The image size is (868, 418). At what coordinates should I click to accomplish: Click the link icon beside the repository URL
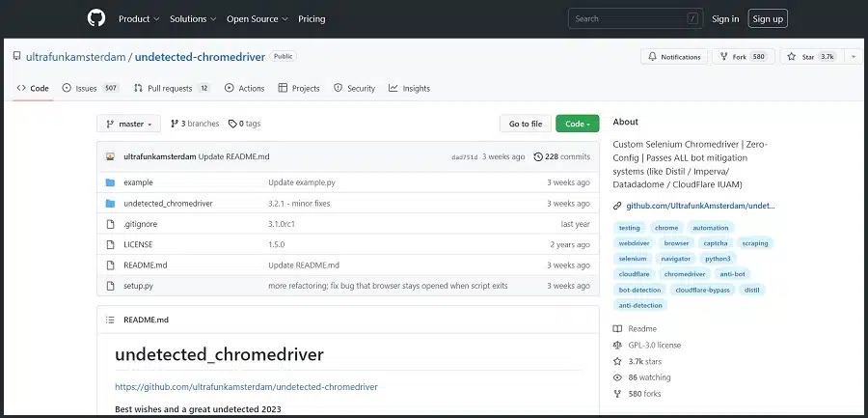click(x=617, y=206)
